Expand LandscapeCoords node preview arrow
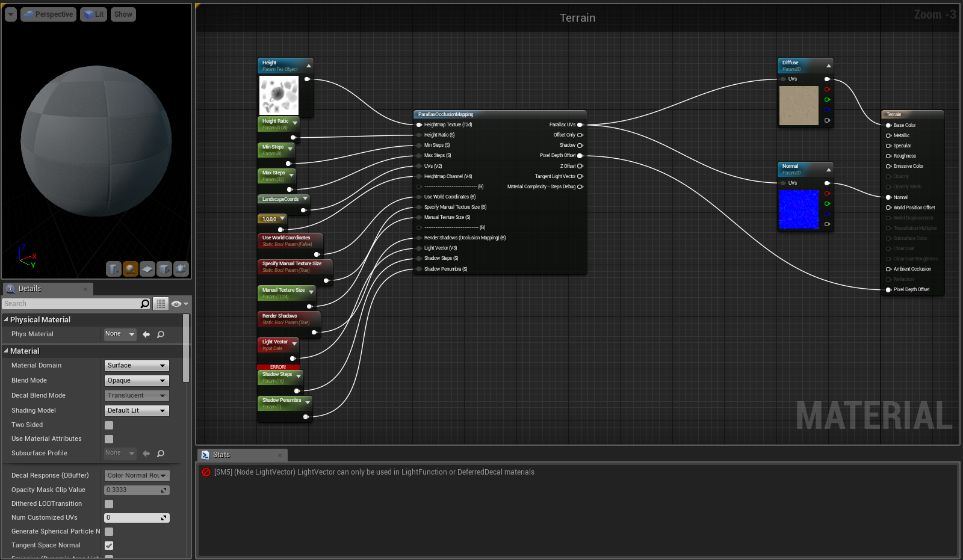Viewport: 963px width, 560px height. click(305, 198)
